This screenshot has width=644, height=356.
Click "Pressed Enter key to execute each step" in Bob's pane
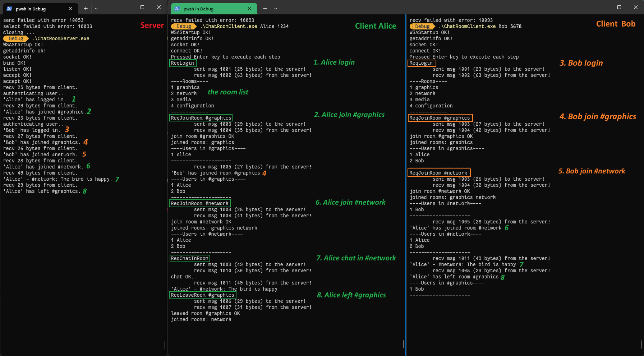[x=464, y=57]
